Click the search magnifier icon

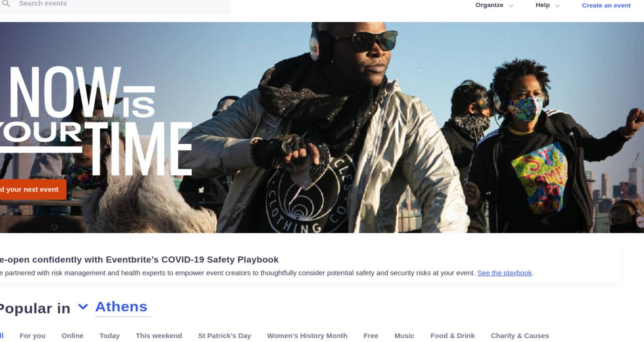click(x=6, y=3)
